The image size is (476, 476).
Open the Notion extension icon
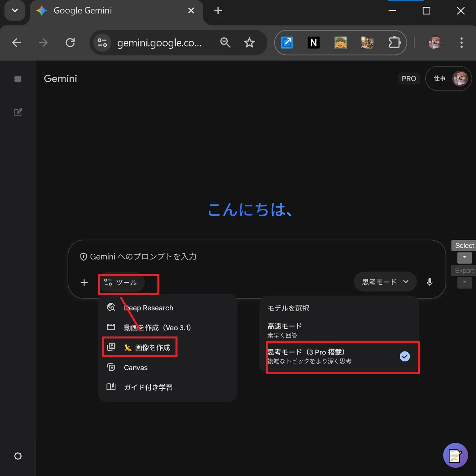[x=314, y=42]
